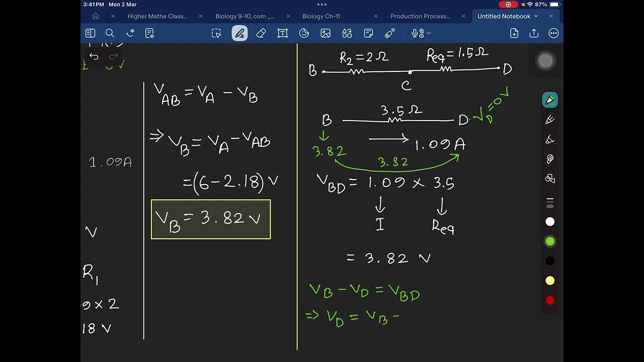The height and width of the screenshot is (362, 644).
Task: Open the Elements shapes library
Action: (x=347, y=33)
